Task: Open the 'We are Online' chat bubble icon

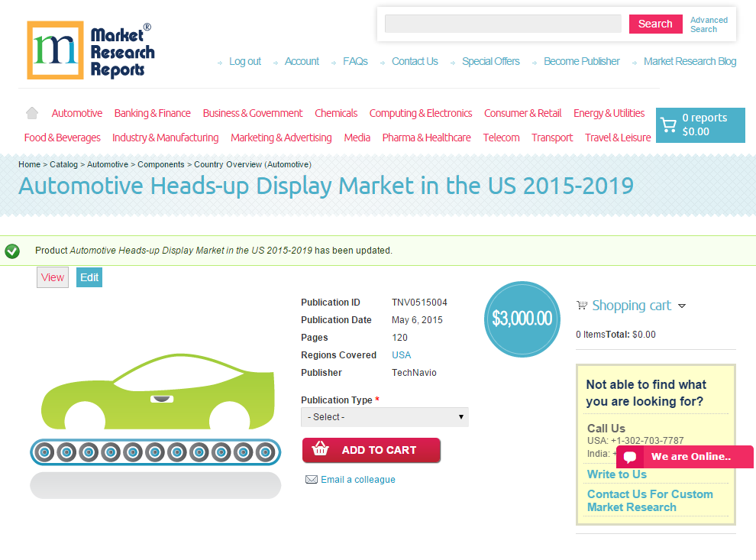Action: coord(628,456)
